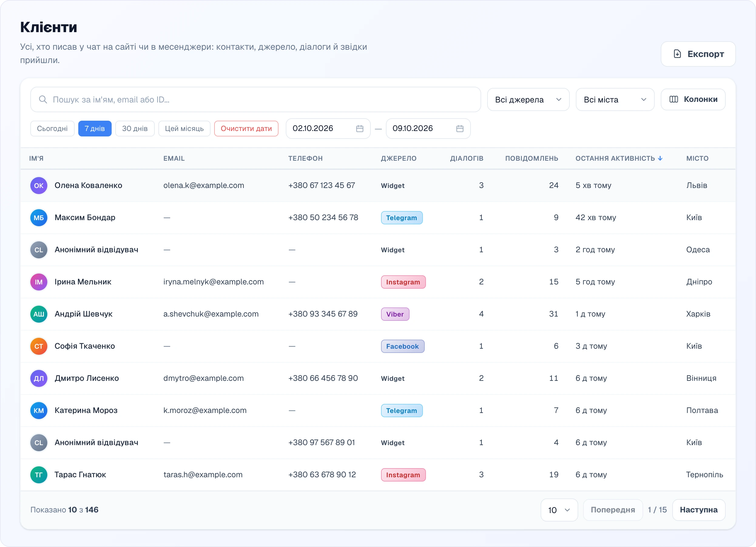The height and width of the screenshot is (547, 756).
Task: Click the end date field 09.10.2026
Action: (x=428, y=129)
